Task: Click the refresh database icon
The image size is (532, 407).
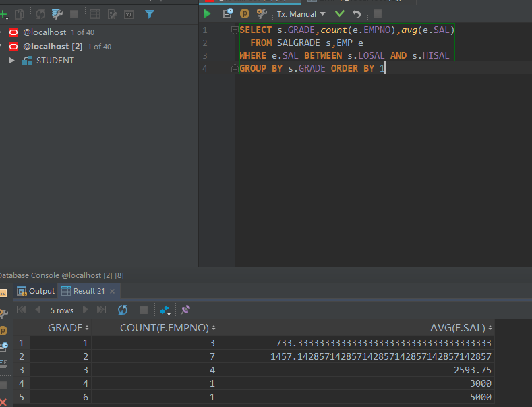Action: (x=40, y=14)
